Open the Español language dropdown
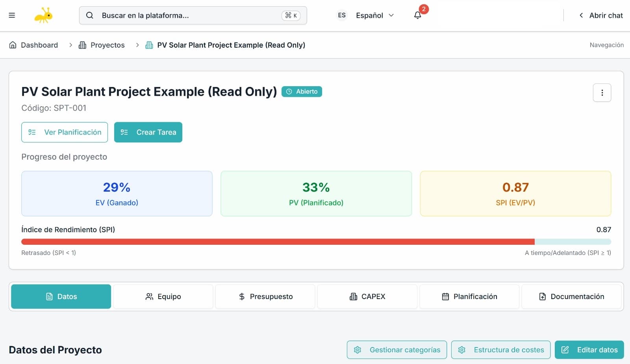Viewport: 630px width, 364px height. coord(373,15)
